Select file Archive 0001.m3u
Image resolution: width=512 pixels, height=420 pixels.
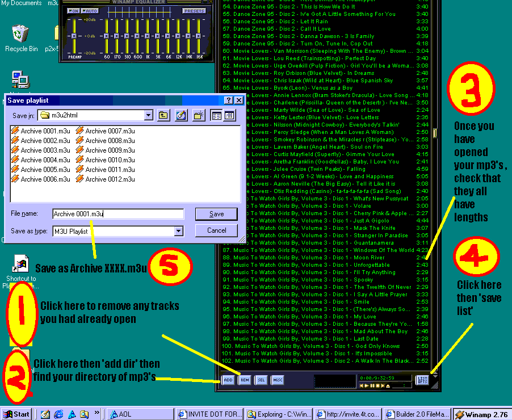pos(40,131)
